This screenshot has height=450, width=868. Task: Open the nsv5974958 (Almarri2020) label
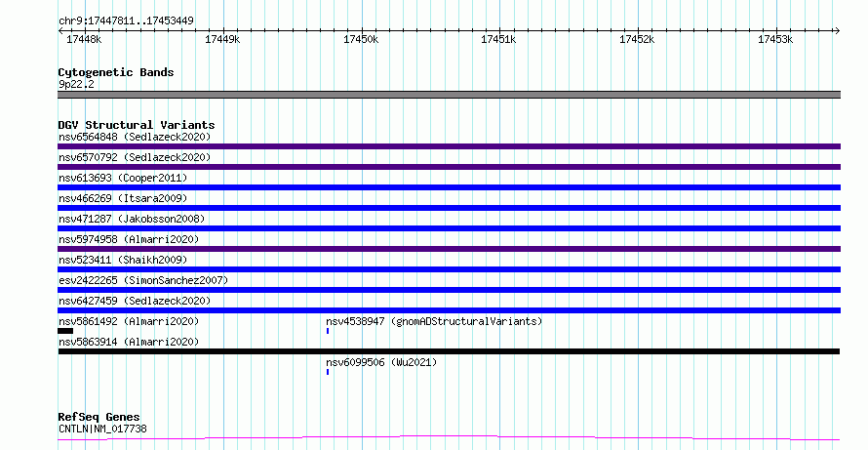129,239
